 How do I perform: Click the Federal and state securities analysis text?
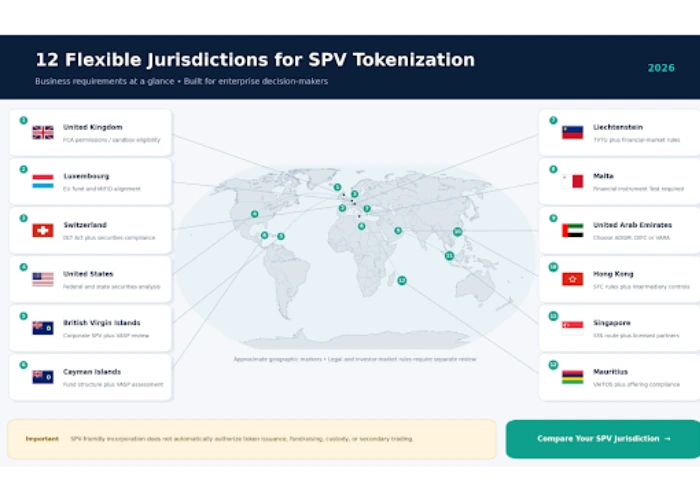click(x=112, y=287)
